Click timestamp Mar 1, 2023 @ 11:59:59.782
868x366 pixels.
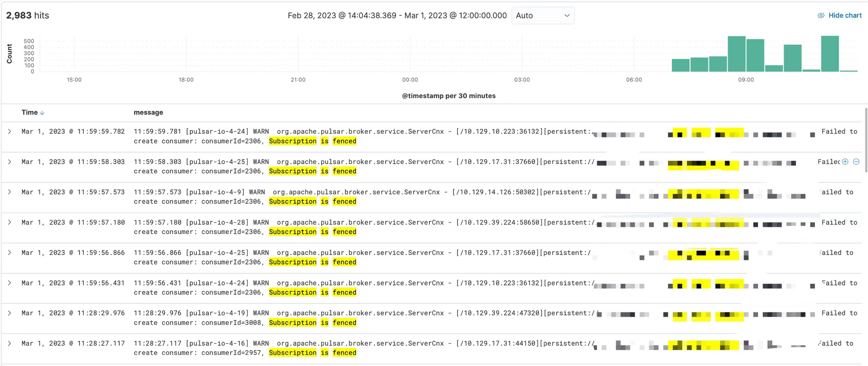(73, 132)
